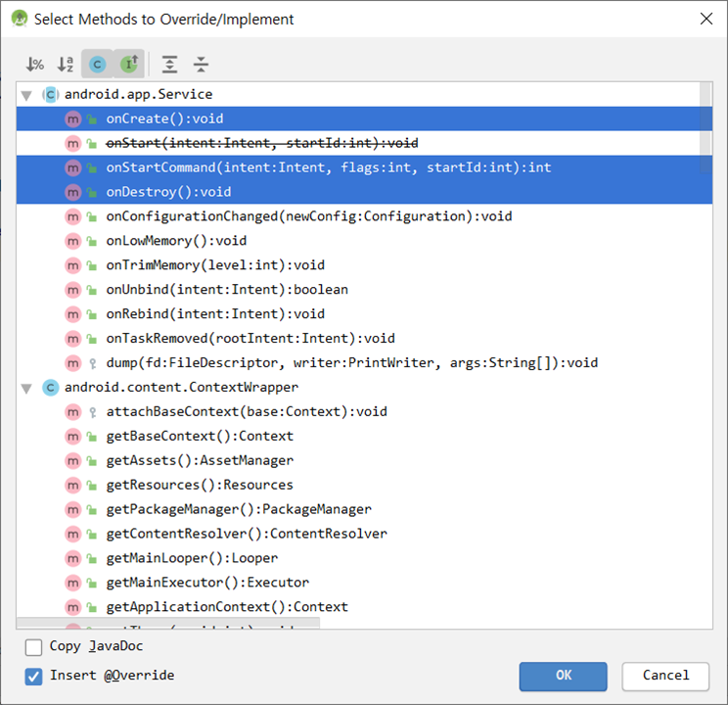Select onRebind method row
The width and height of the screenshot is (728, 705).
tap(364, 314)
